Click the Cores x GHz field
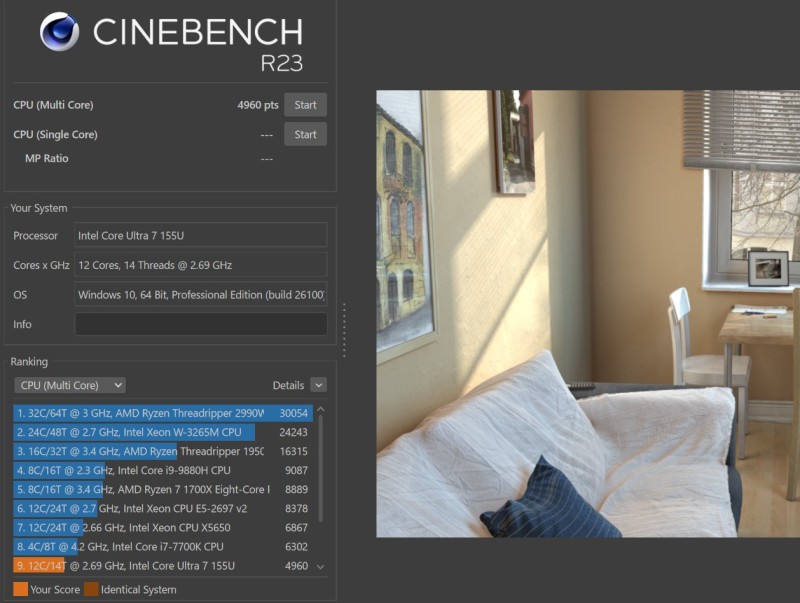800x603 pixels. tap(201, 265)
